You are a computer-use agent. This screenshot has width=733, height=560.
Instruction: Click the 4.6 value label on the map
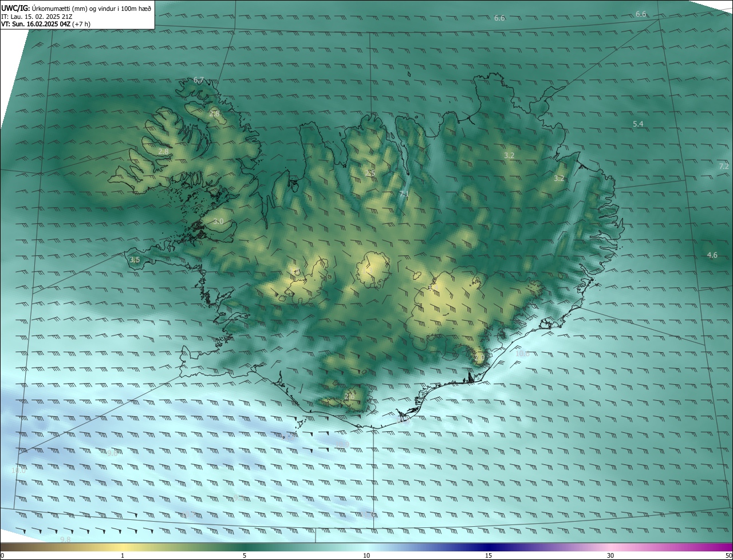[712, 255]
